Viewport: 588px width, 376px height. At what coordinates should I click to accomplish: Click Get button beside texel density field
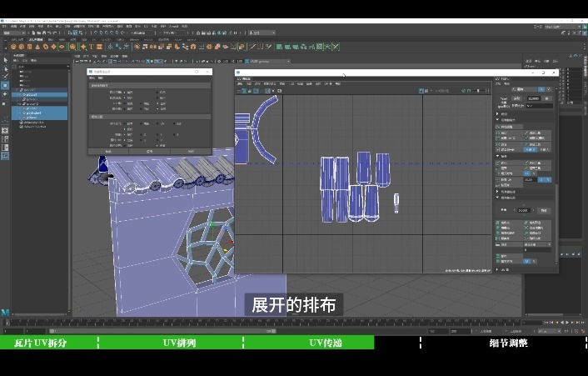[517, 98]
